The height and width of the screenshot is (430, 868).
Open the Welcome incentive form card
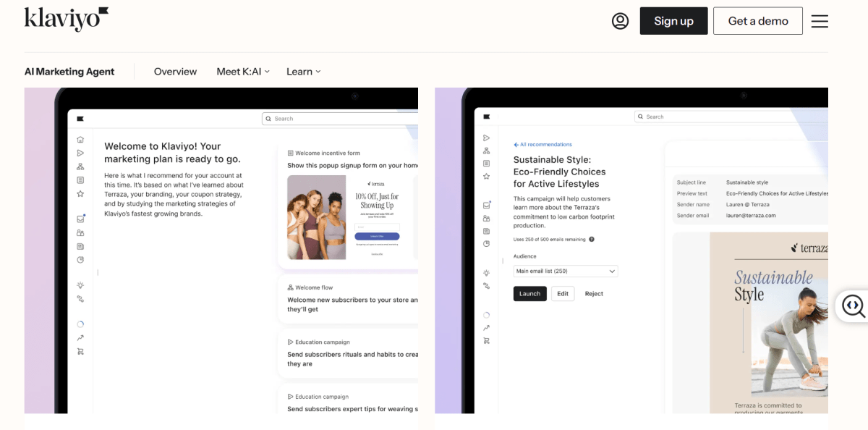(x=348, y=204)
